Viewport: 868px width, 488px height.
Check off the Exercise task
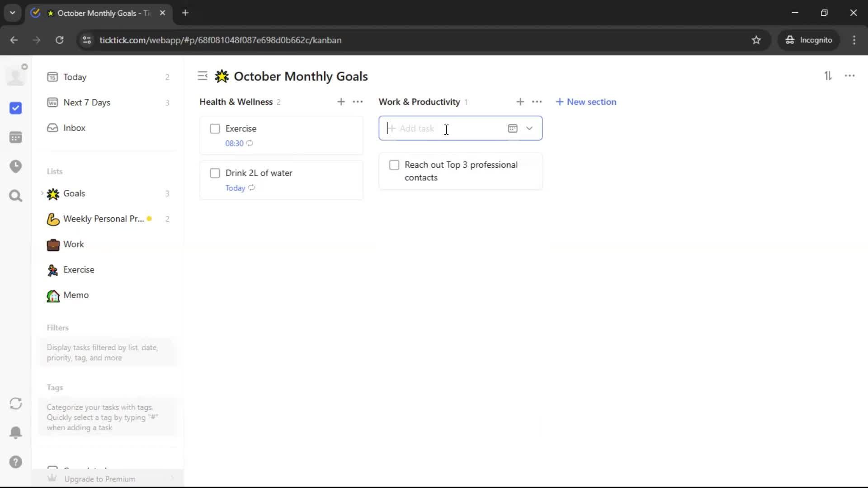(215, 129)
